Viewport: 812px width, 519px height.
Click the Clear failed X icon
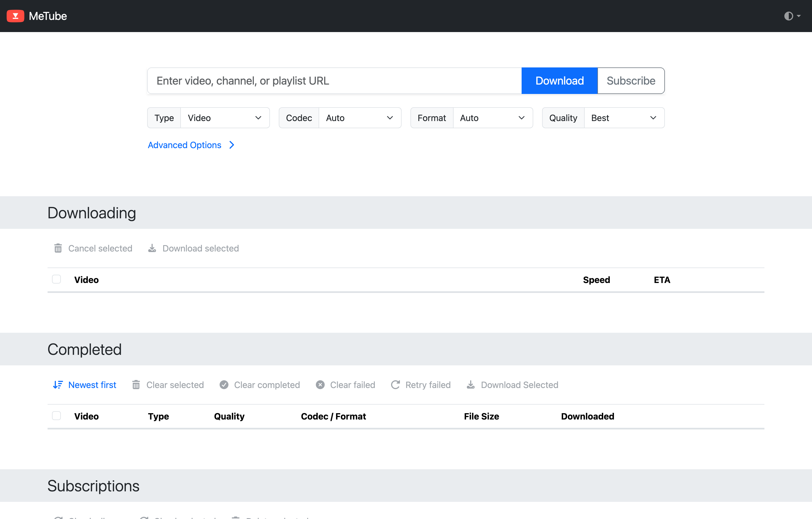[x=320, y=385]
